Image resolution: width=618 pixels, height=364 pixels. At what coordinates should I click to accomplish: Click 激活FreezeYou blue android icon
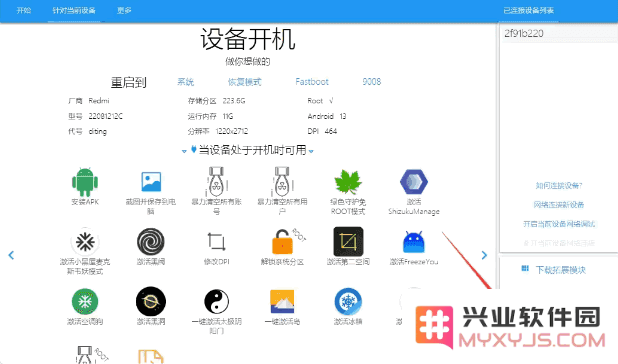(x=414, y=242)
